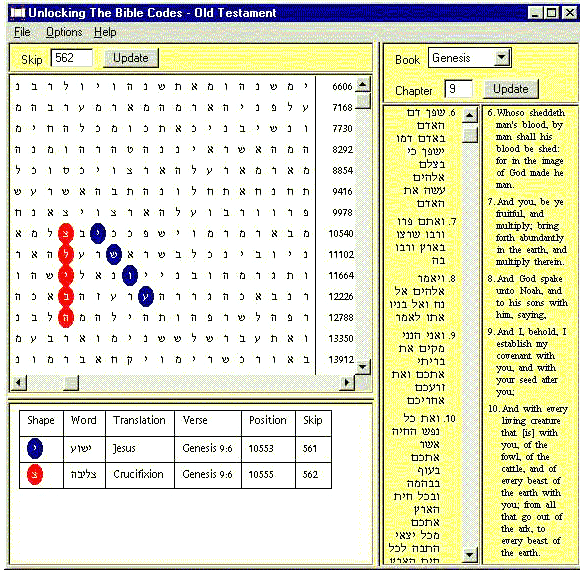
Task: Click Update button next to Skip field
Action: click(x=131, y=58)
